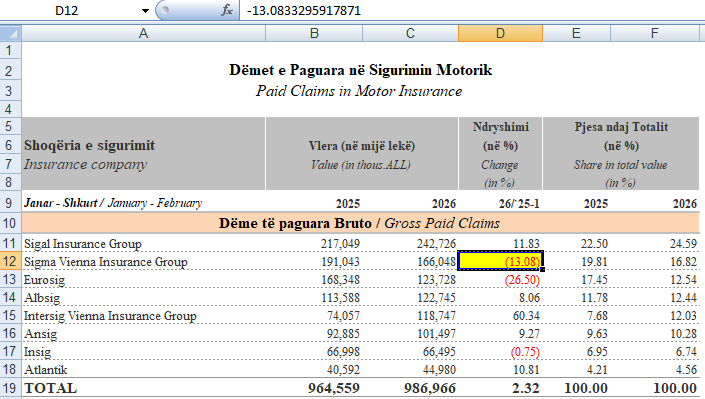The width and height of the screenshot is (705, 399).
Task: Click the orange Gross Paid Claims banner
Action: click(x=360, y=223)
